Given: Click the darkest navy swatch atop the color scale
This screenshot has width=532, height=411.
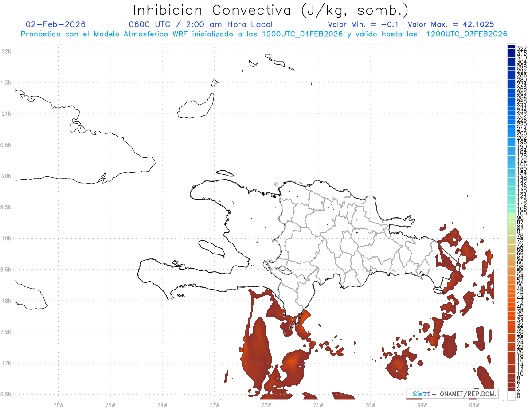Looking at the screenshot, I should (511, 47).
